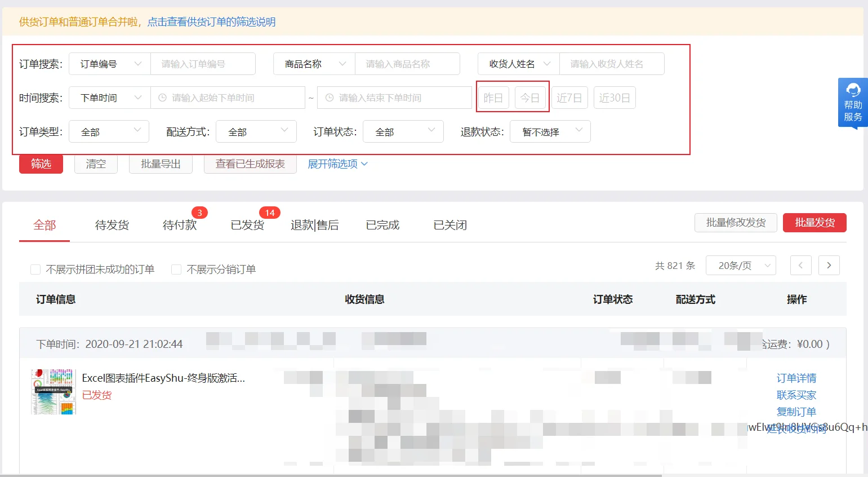Click the 复制订单 link
The height and width of the screenshot is (477, 868).
(x=796, y=412)
